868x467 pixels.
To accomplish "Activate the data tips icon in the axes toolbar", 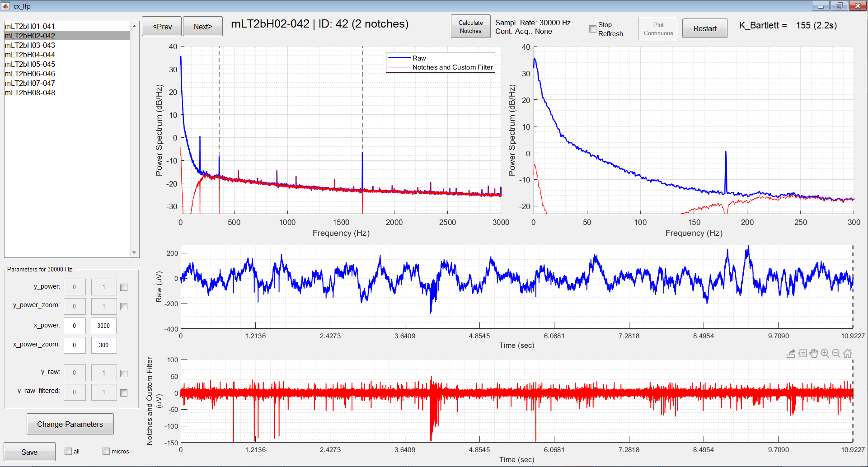I will point(802,354).
